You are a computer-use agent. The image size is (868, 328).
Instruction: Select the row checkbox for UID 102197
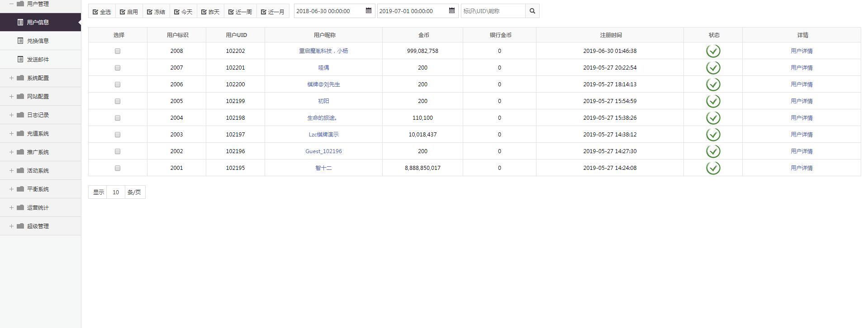[118, 135]
